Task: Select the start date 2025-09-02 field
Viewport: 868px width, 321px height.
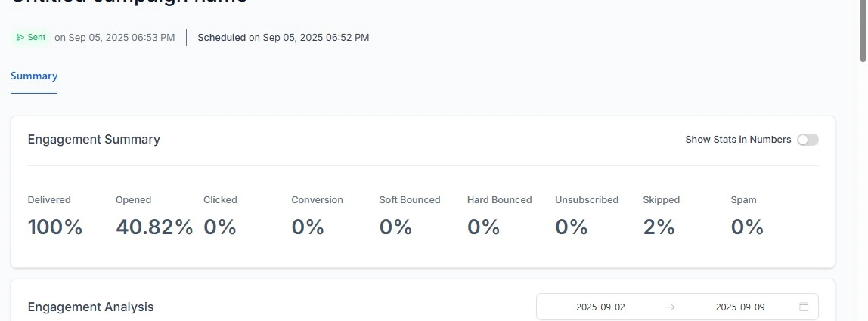Action: (x=600, y=307)
